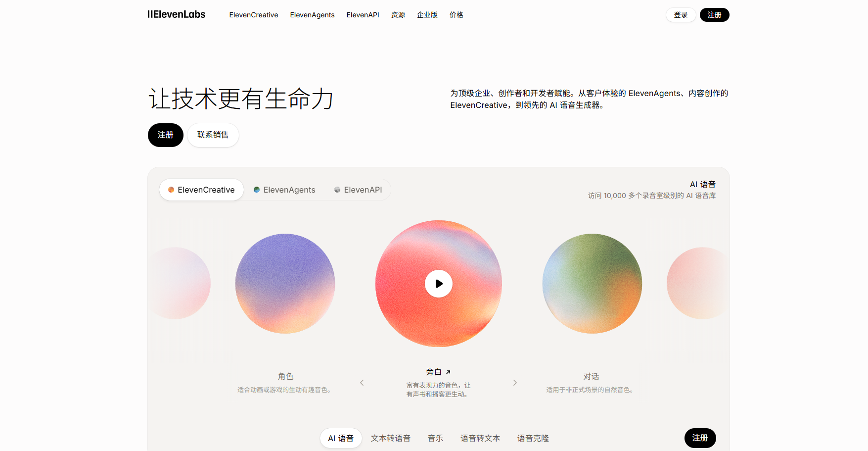Select the 角色 voice label
The image size is (868, 451).
[285, 376]
